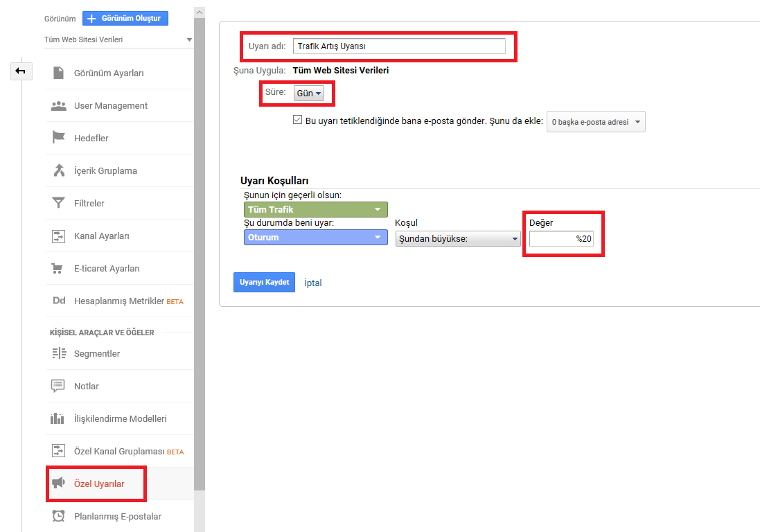
Task: Click the Görünüm Oluştur button
Action: point(125,19)
